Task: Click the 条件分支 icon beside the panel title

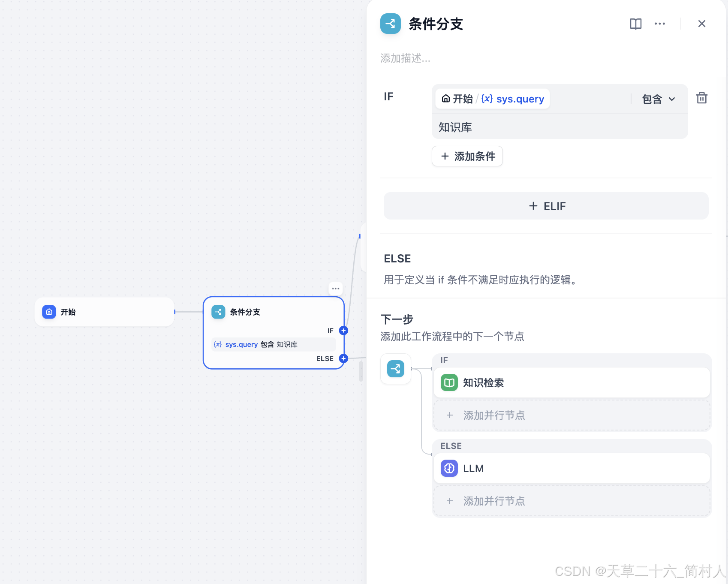Action: (x=390, y=24)
